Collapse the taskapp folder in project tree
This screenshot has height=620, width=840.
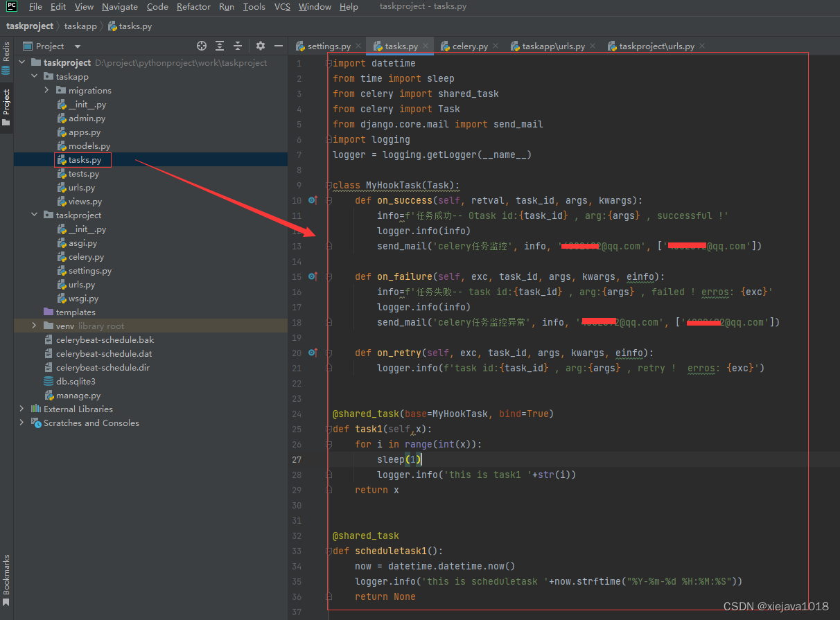(x=33, y=76)
